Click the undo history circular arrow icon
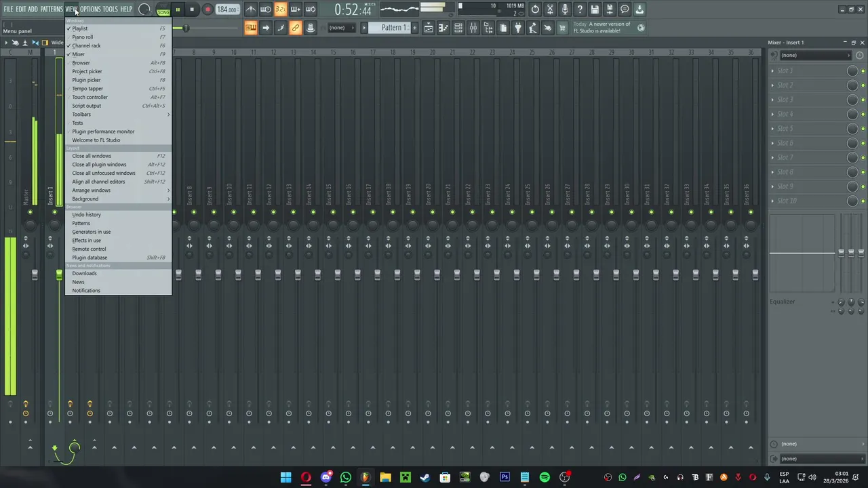 coord(535,9)
